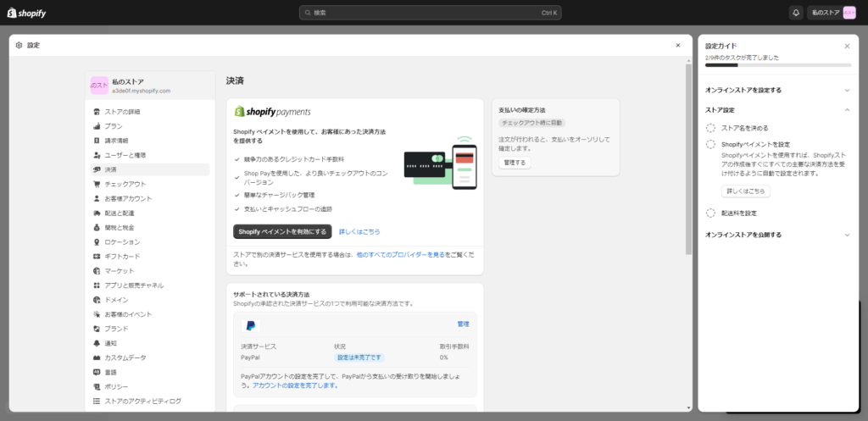Open プラン settings page
The height and width of the screenshot is (421, 868).
tap(150, 126)
